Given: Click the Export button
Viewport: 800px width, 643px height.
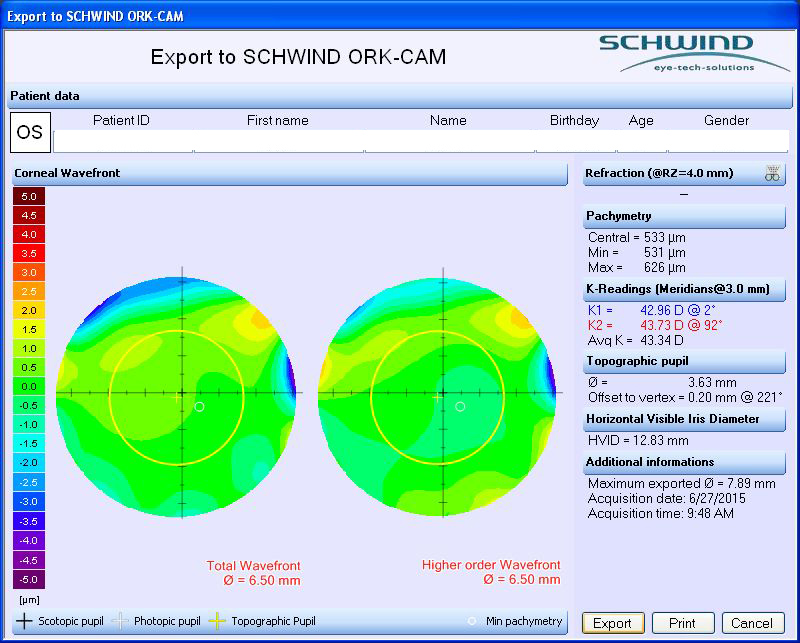Looking at the screenshot, I should 613,623.
